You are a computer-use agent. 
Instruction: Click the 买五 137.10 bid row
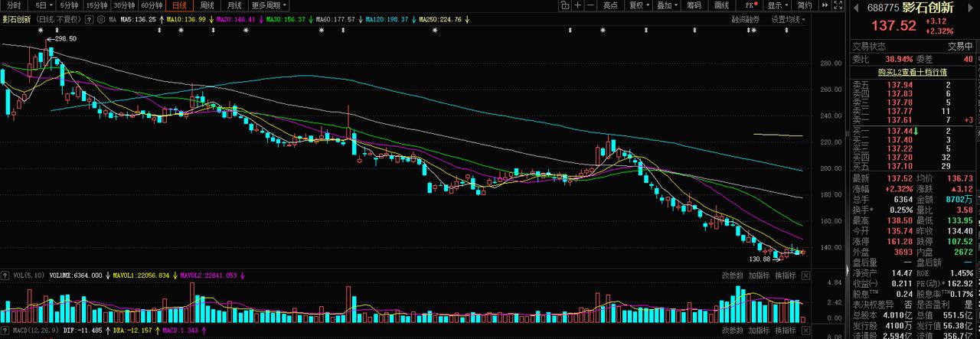point(914,166)
